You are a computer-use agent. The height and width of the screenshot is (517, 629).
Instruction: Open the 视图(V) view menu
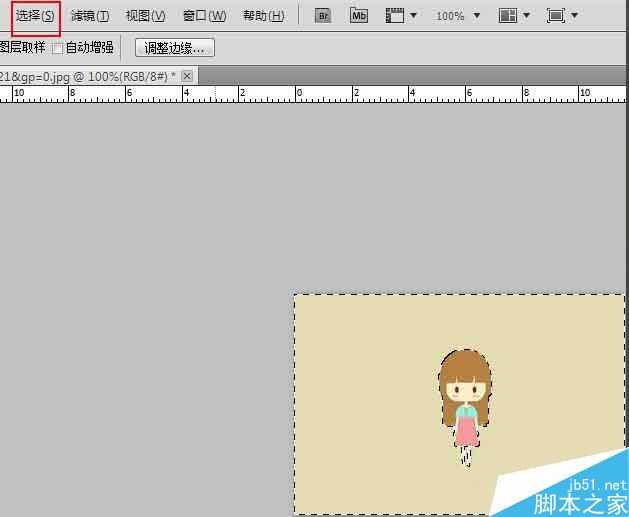tap(145, 16)
